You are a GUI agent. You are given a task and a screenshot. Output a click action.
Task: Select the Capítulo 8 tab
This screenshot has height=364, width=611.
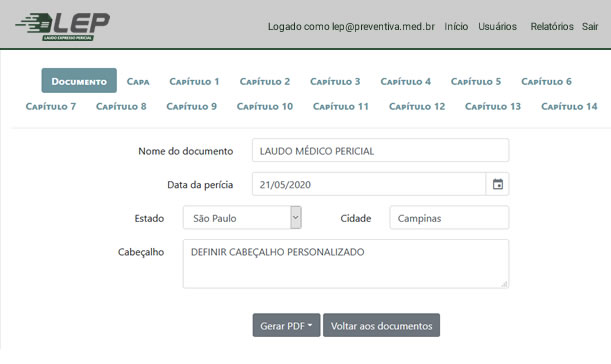tap(121, 106)
